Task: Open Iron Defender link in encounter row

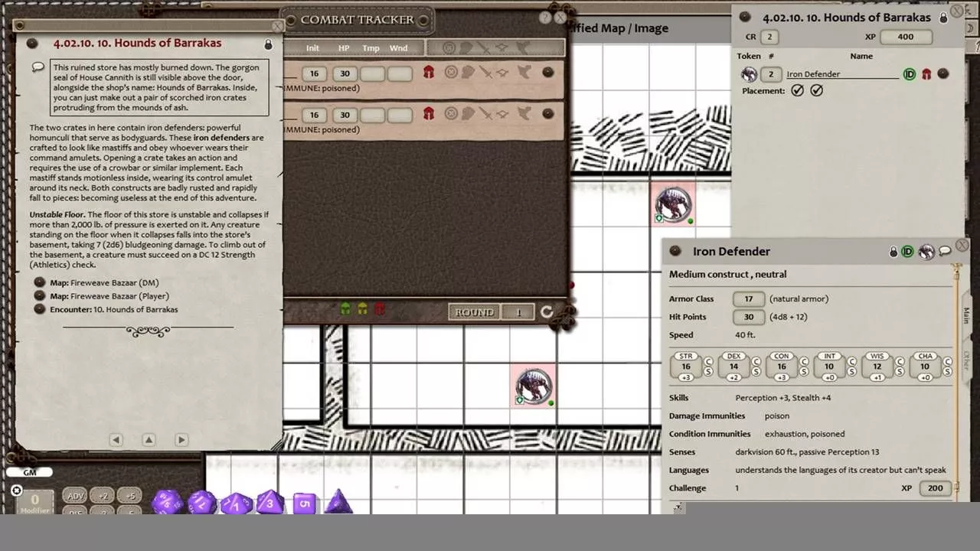Action: click(x=943, y=74)
